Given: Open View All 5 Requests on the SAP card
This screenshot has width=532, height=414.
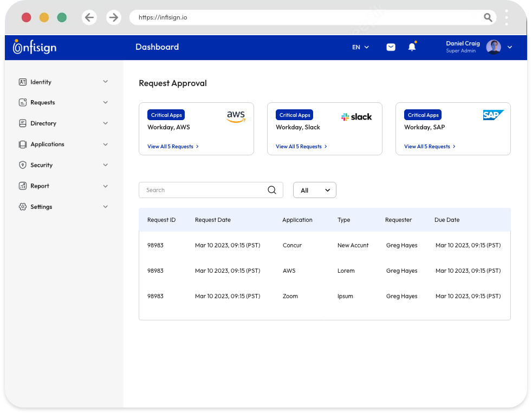Looking at the screenshot, I should coord(429,146).
